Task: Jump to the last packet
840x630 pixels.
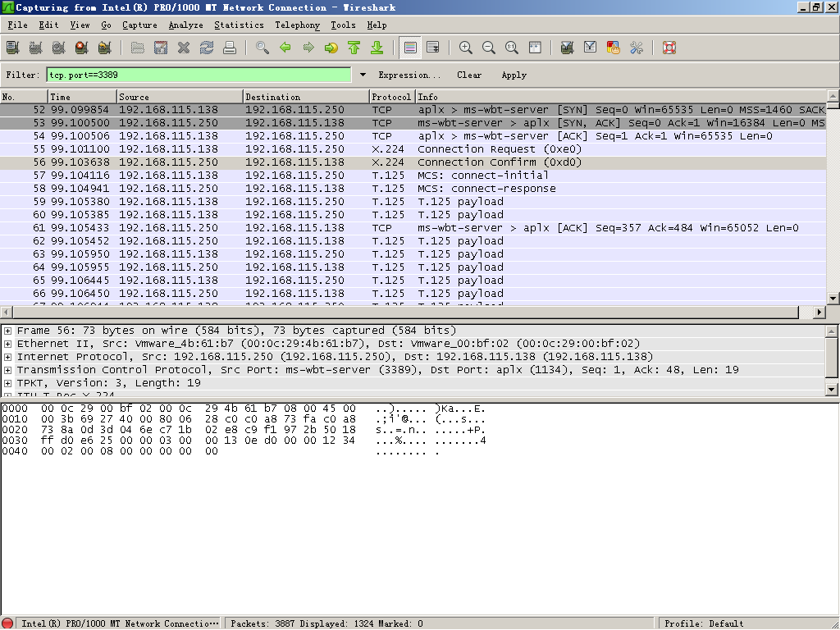Action: pyautogui.click(x=377, y=48)
